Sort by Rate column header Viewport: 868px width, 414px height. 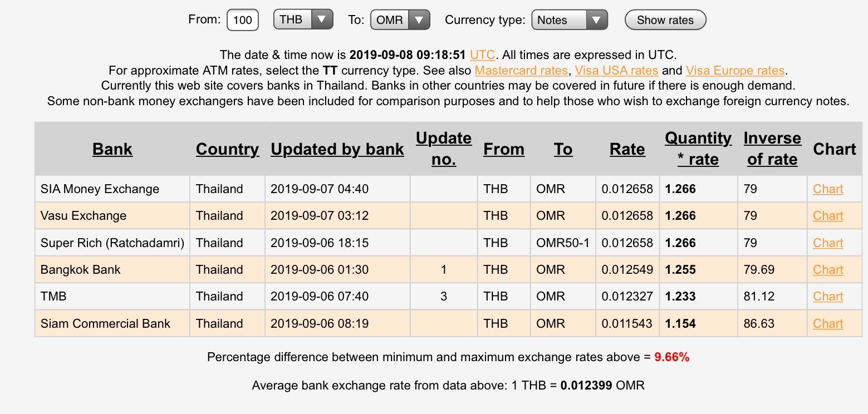click(x=627, y=149)
